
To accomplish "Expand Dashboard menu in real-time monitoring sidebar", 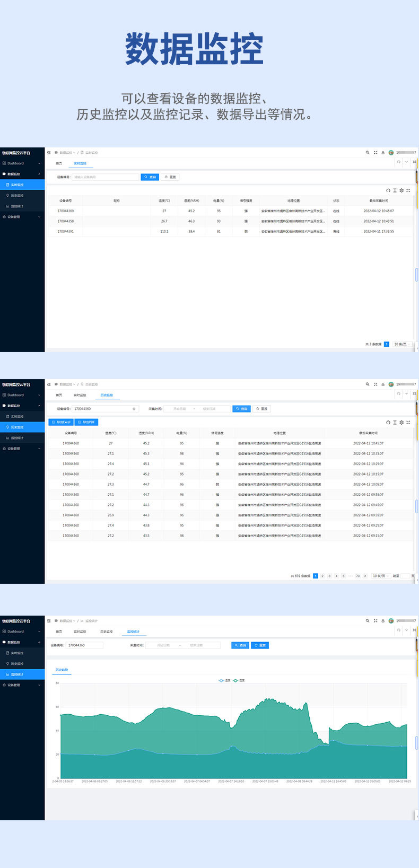I will click(22, 163).
